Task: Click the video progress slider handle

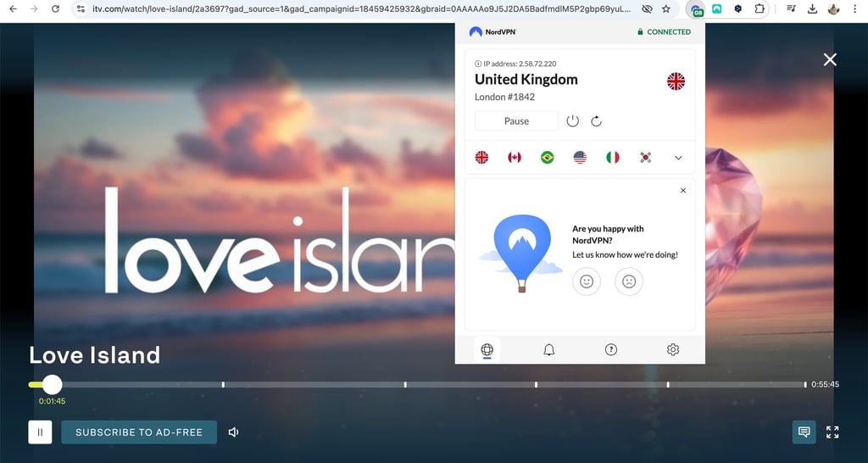Action: pyautogui.click(x=52, y=384)
